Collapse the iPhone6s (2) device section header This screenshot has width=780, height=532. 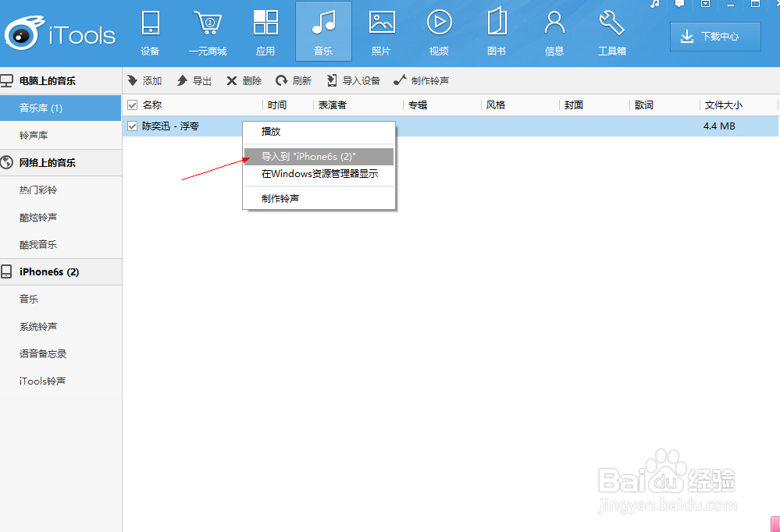[61, 272]
